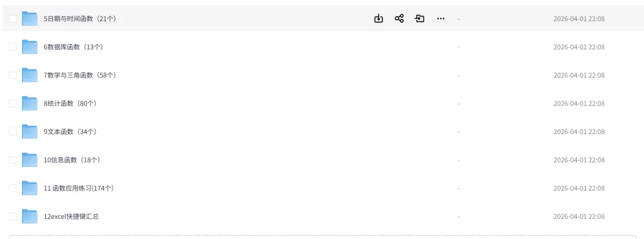Click the folder icon for 9文本函数
Viewport: 644px width, 239px height.
[x=30, y=132]
